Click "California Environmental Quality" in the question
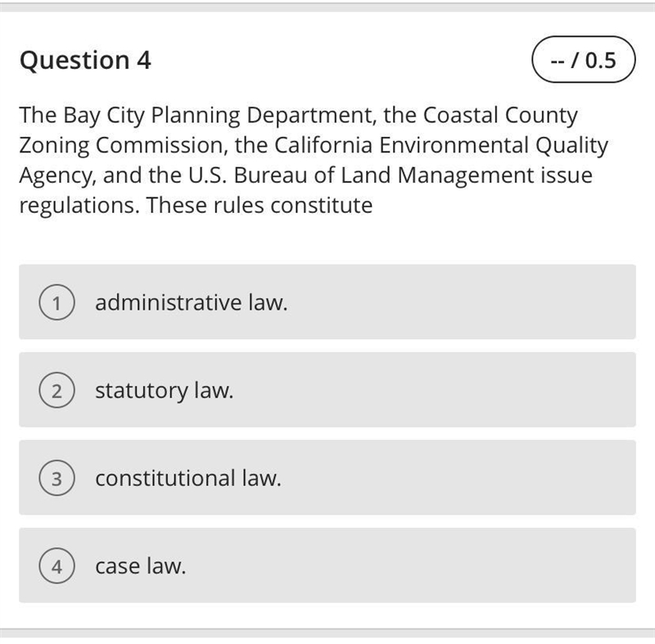Screen dimensions: 655x644 click(x=441, y=146)
